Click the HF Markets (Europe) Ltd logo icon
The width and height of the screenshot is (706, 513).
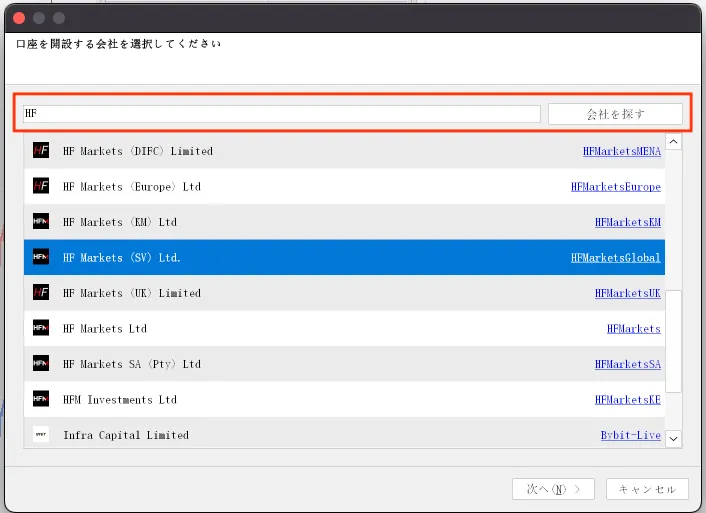(x=41, y=186)
